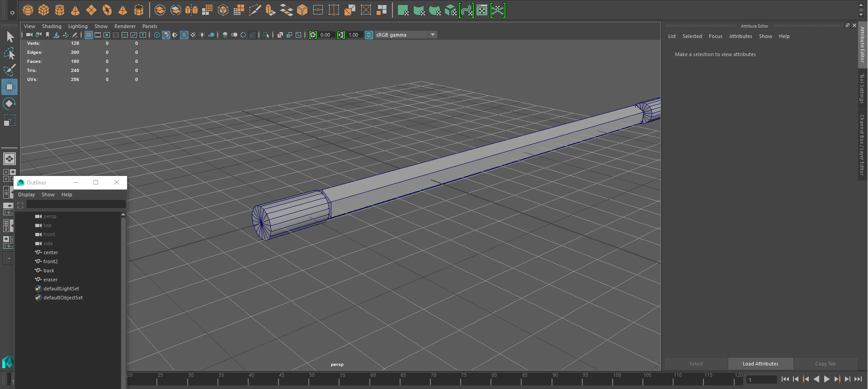Image resolution: width=868 pixels, height=389 pixels.
Task: Switch to the Rotate tool
Action: pos(9,104)
